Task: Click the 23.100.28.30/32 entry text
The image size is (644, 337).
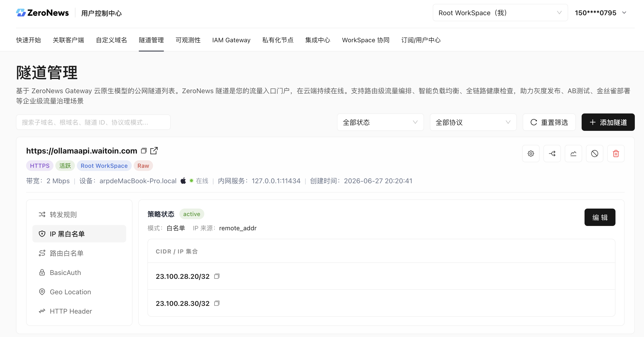Action: point(183,303)
